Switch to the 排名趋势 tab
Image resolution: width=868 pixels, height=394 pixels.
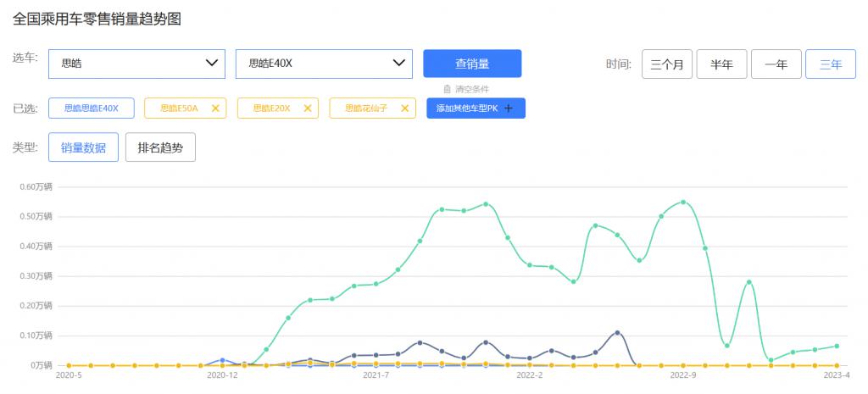[160, 147]
